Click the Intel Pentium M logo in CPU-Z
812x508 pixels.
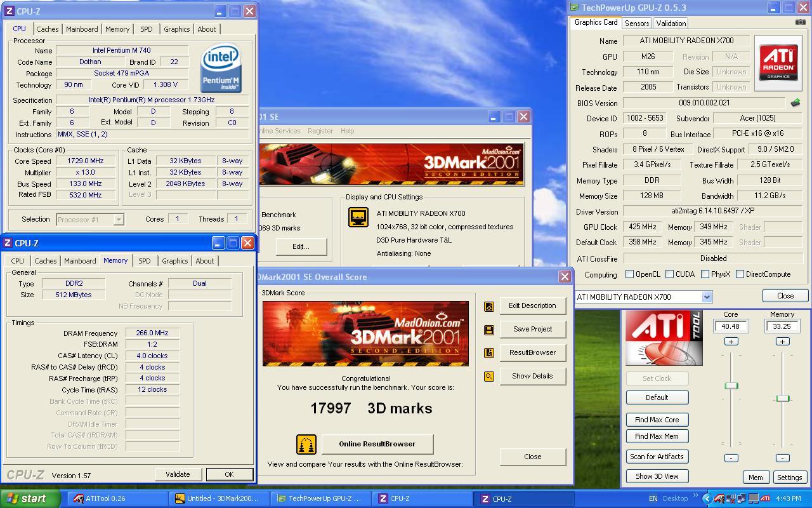[221, 68]
